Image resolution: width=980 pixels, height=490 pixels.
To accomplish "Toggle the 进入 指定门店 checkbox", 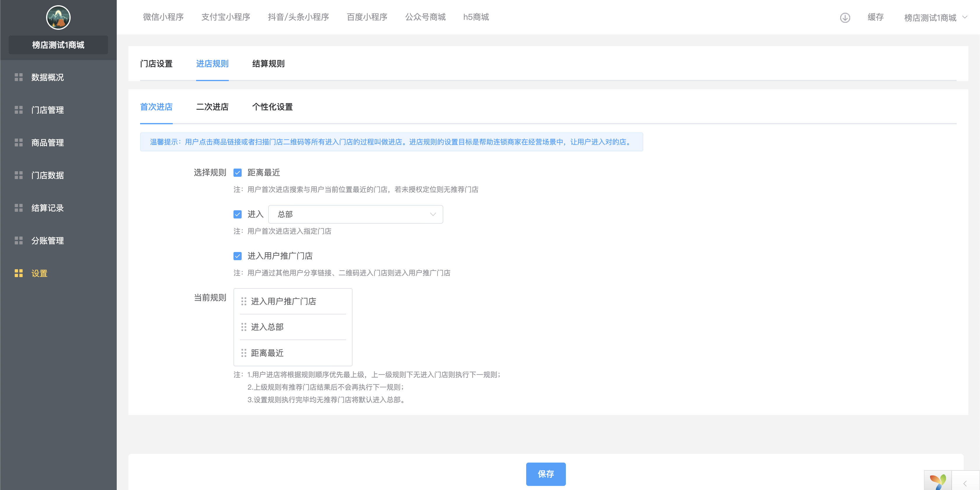I will (x=238, y=215).
